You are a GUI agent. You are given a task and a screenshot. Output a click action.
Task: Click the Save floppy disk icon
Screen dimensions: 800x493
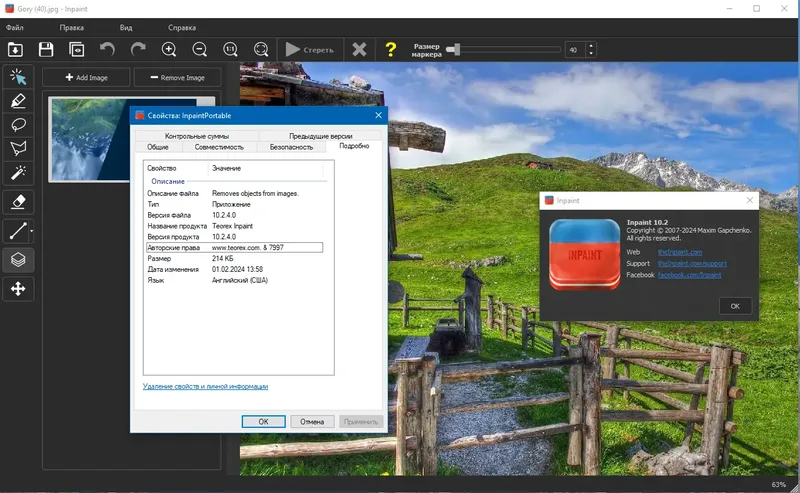[x=46, y=50]
